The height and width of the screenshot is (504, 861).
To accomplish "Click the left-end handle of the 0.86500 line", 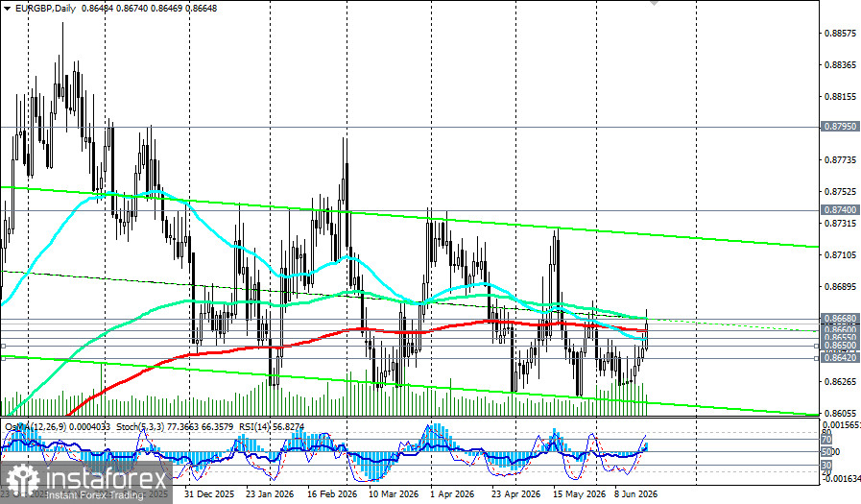I will pyautogui.click(x=3, y=346).
